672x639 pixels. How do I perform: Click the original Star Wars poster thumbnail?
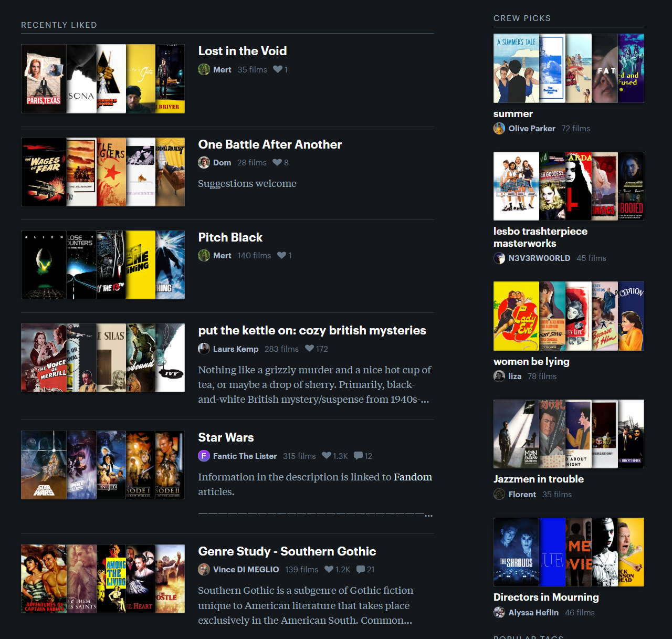pyautogui.click(x=44, y=465)
